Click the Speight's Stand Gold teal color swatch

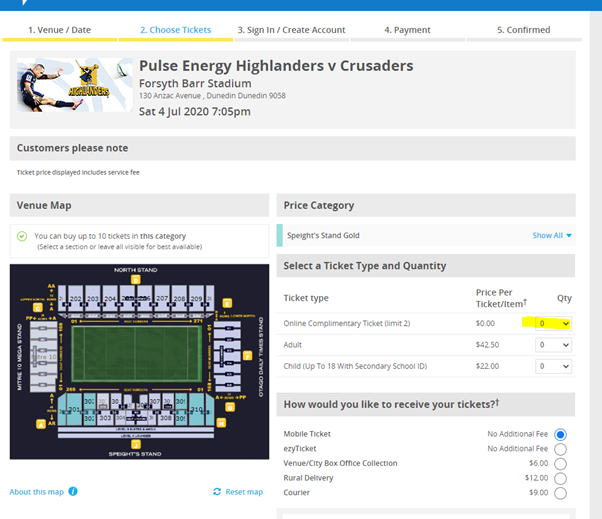pyautogui.click(x=280, y=235)
